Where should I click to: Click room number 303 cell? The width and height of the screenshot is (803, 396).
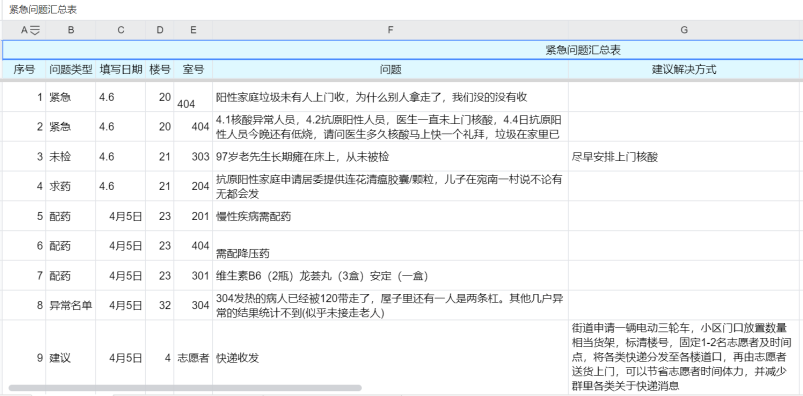pyautogui.click(x=193, y=156)
